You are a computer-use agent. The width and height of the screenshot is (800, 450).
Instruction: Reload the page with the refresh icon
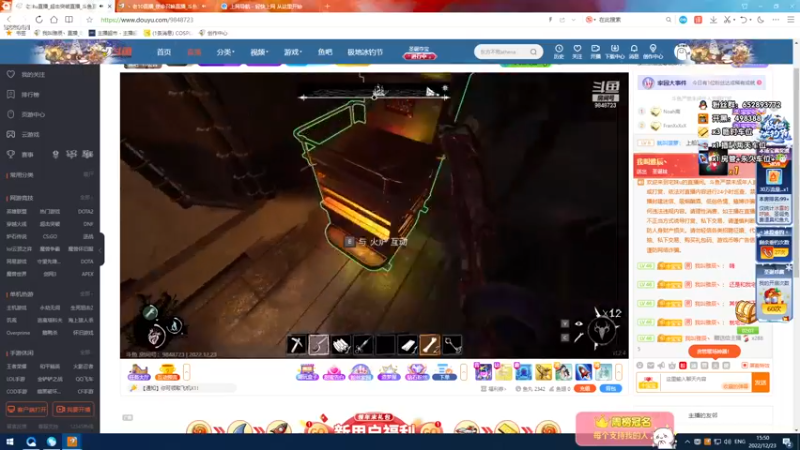pyautogui.click(x=39, y=19)
